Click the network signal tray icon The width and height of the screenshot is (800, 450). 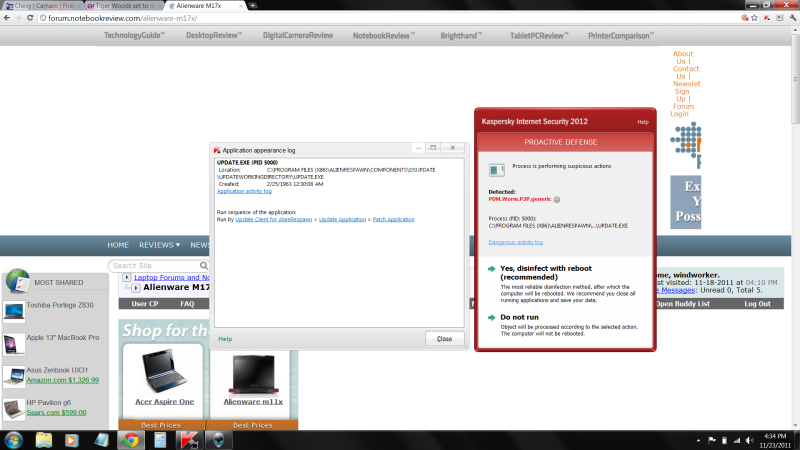click(x=737, y=440)
